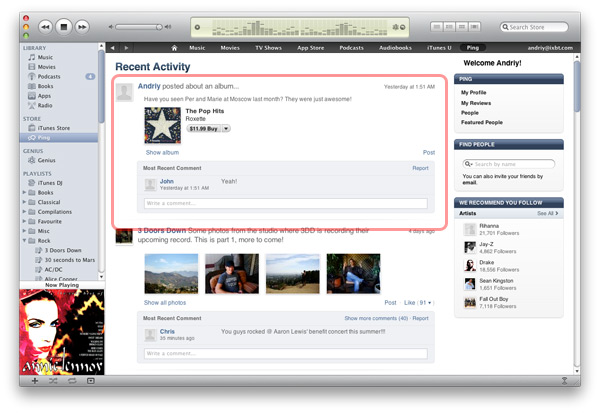This screenshot has width=600, height=413.
Task: Click the Show album link
Action: (162, 152)
